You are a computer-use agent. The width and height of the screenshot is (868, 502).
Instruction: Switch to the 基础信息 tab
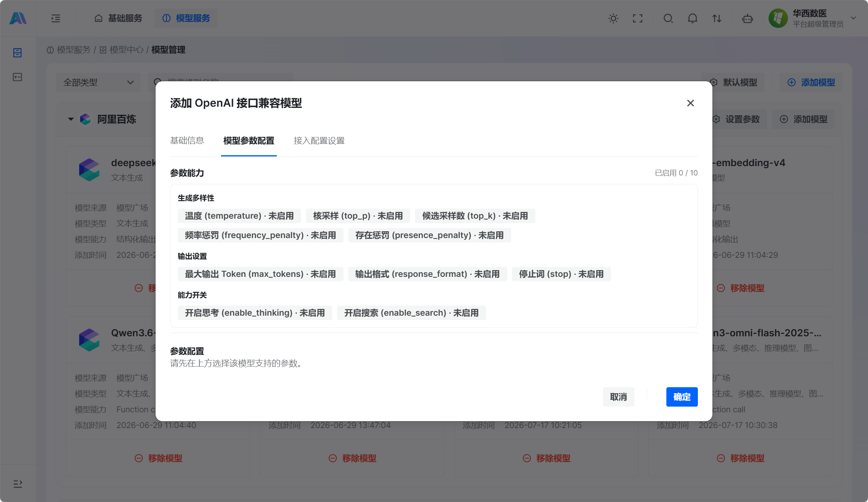coord(187,141)
